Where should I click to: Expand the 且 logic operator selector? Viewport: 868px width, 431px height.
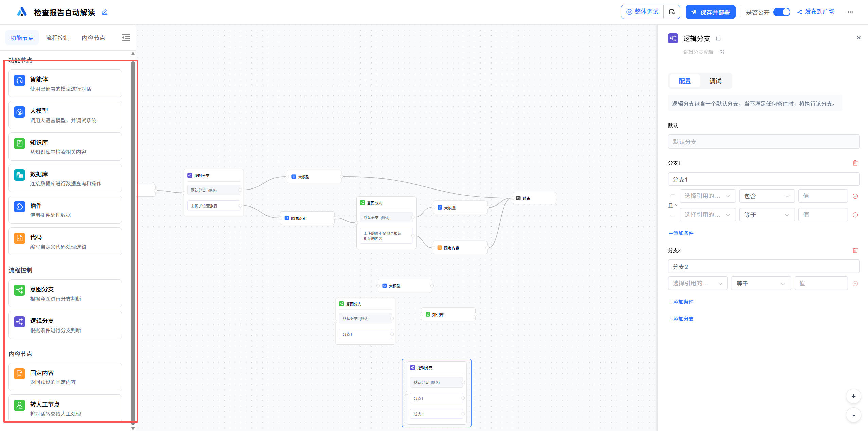pos(673,205)
